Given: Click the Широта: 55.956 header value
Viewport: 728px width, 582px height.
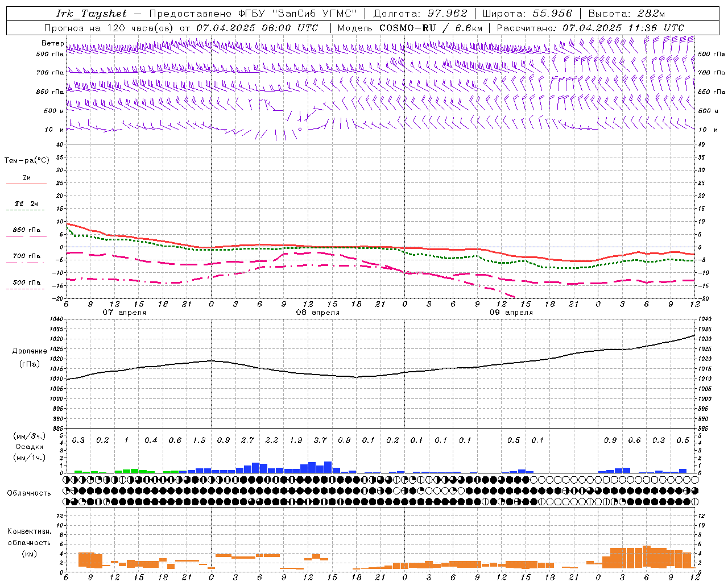Looking at the screenshot, I should tap(527, 14).
